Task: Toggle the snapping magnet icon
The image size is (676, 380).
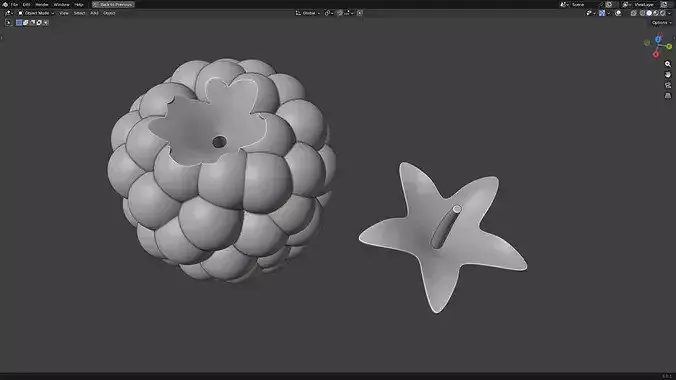Action: coord(339,13)
